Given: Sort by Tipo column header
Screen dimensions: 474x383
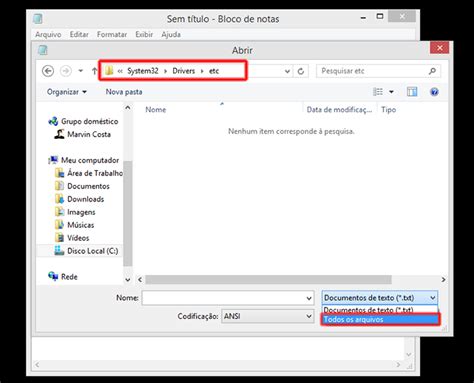Looking at the screenshot, I should coord(389,110).
